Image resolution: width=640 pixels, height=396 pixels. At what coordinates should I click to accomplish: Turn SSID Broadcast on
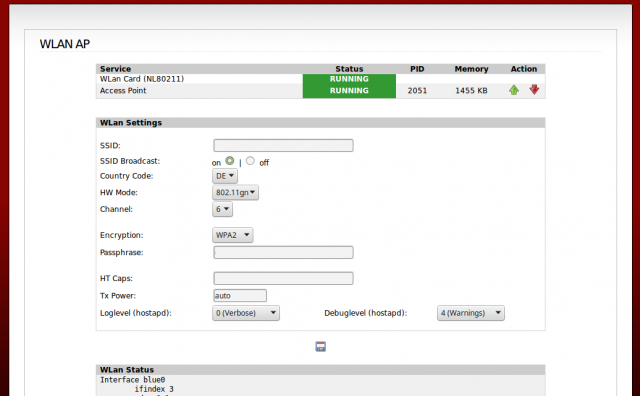[x=230, y=161]
